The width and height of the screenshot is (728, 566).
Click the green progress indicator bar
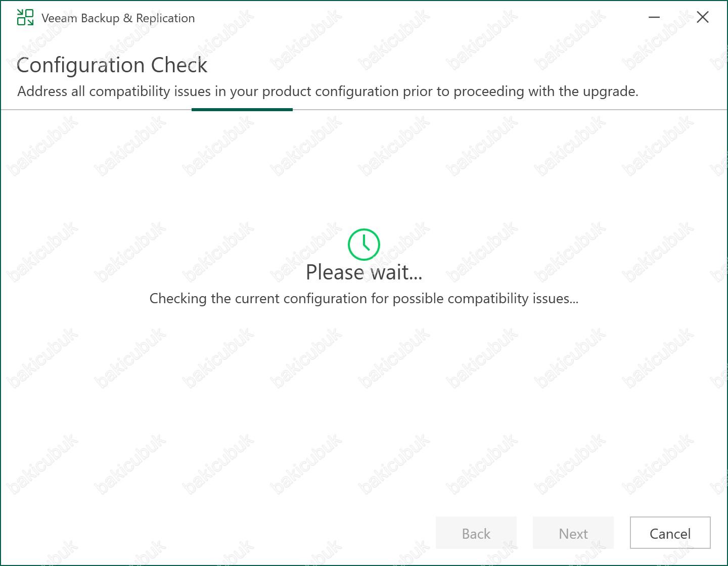242,109
